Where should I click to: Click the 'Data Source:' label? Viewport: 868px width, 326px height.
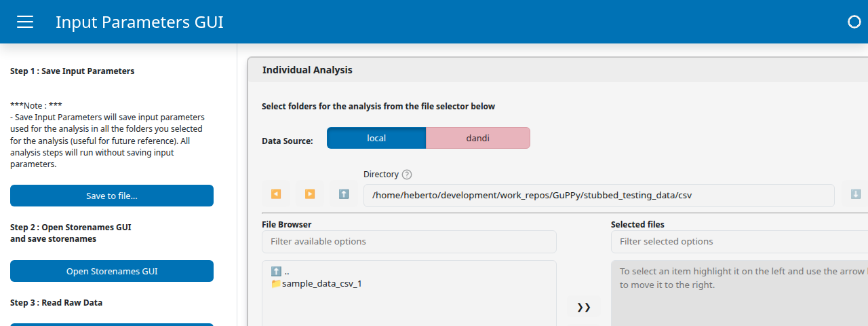pyautogui.click(x=288, y=141)
